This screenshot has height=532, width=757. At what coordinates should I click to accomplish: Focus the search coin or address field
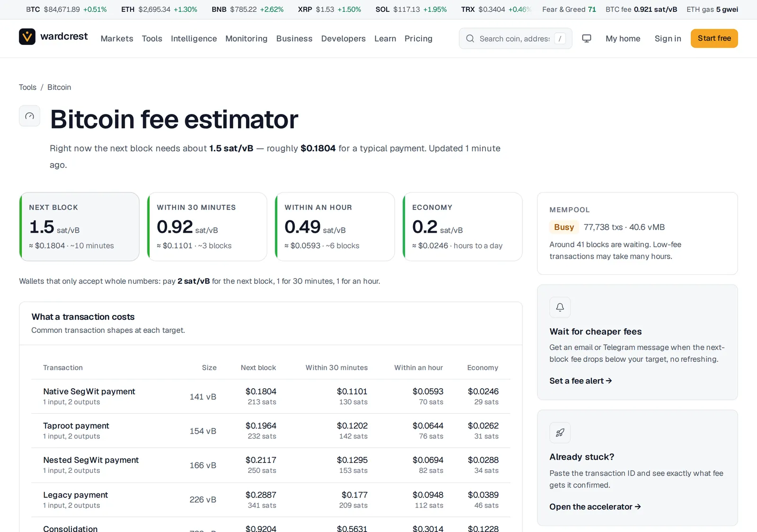point(515,39)
